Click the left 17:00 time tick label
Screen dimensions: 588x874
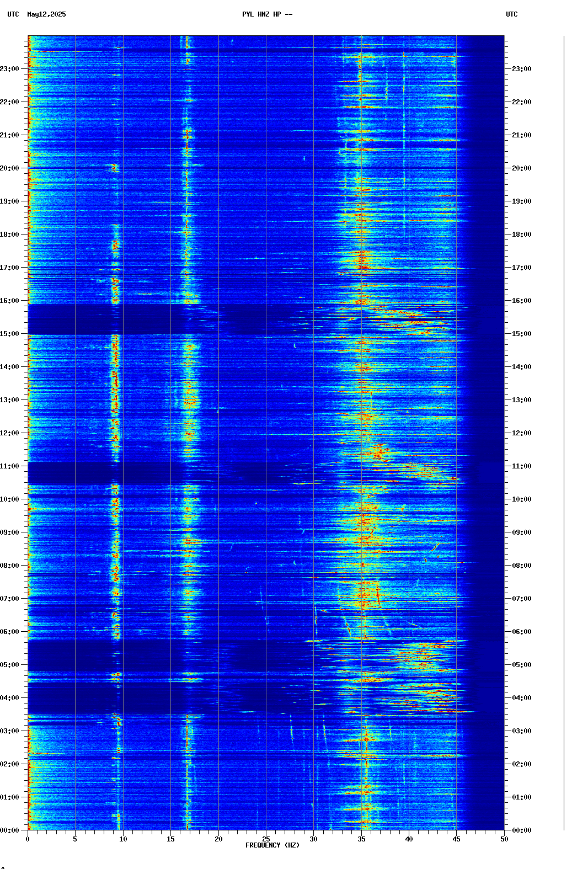click(x=9, y=268)
